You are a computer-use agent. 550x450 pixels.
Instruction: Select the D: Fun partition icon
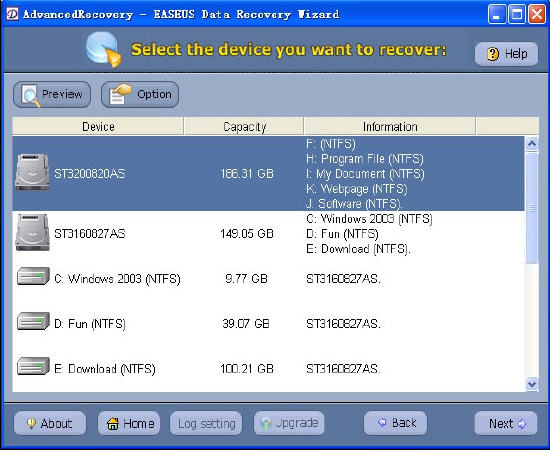coord(33,321)
